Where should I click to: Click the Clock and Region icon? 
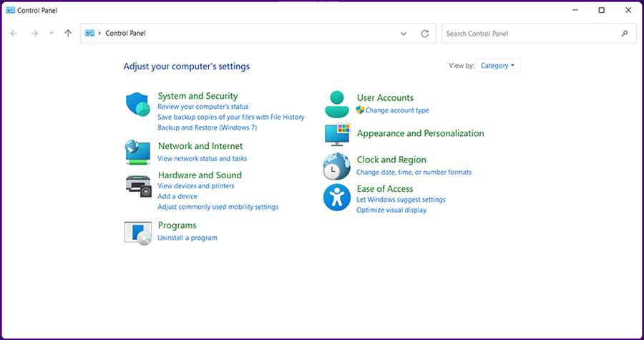click(x=336, y=166)
